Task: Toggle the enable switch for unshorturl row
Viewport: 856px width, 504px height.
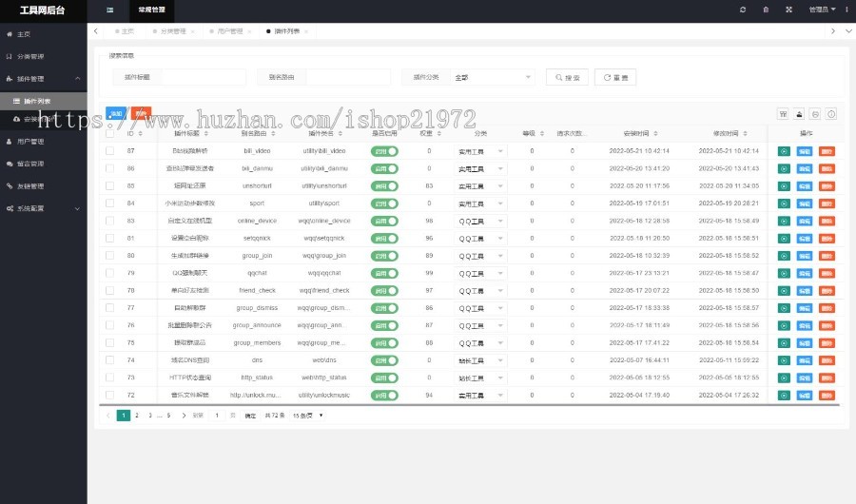Action: tap(384, 186)
